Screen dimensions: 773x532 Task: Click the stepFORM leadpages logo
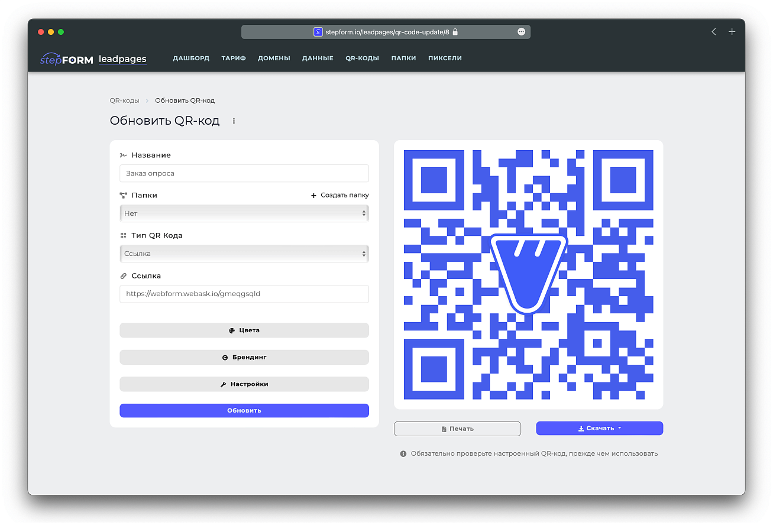click(x=93, y=59)
